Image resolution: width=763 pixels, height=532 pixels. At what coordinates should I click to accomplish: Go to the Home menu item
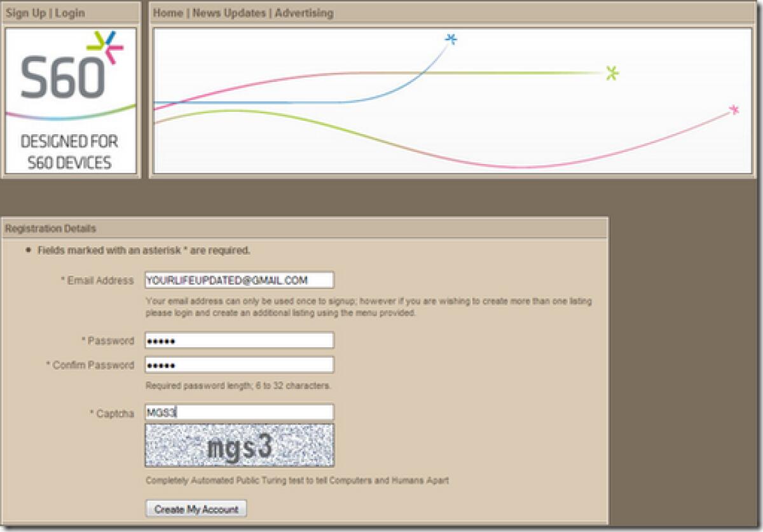click(168, 13)
